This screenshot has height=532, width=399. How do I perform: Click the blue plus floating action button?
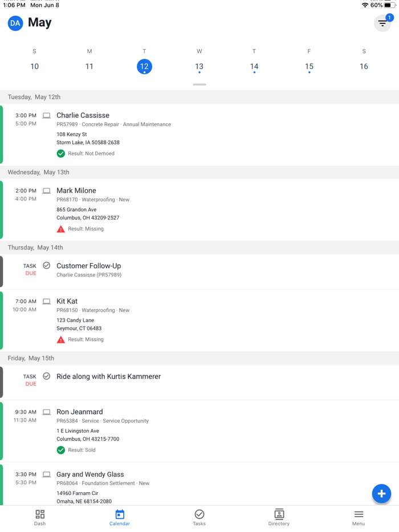tap(381, 494)
